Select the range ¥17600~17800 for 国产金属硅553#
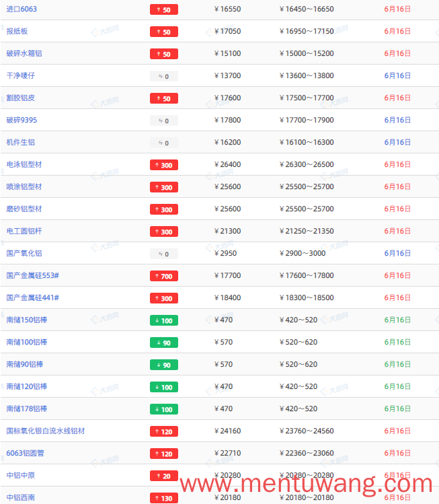This screenshot has width=439, height=504. click(307, 275)
